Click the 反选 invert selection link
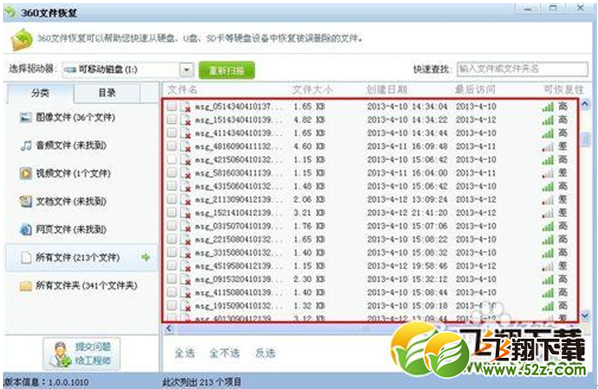 pyautogui.click(x=265, y=353)
